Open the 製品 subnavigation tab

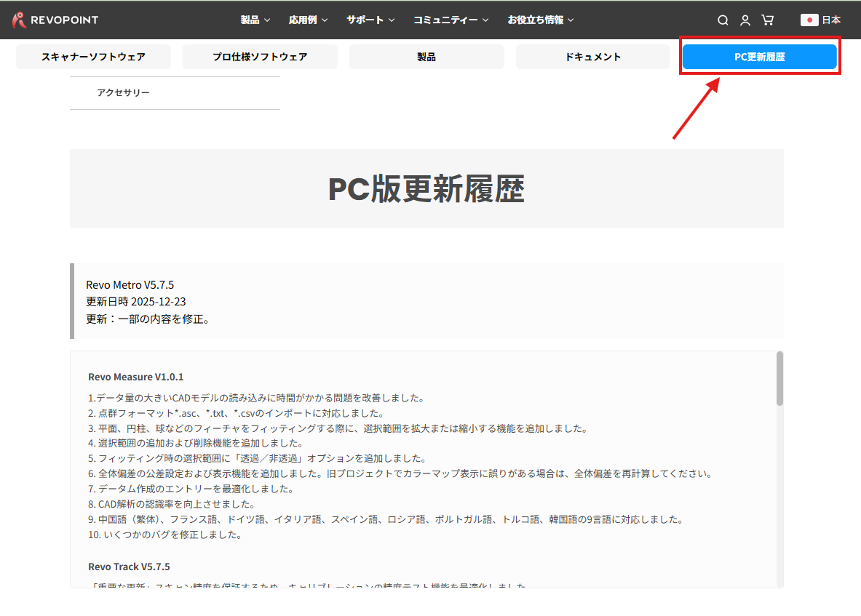pos(426,56)
